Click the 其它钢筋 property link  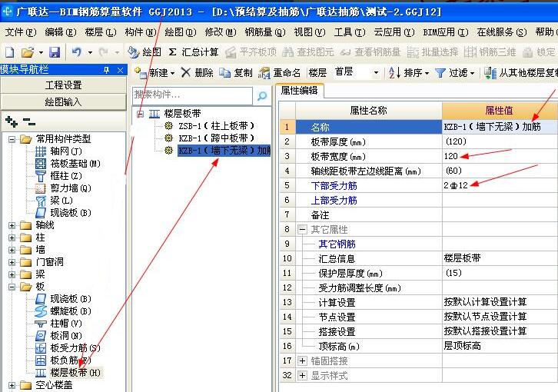[337, 244]
